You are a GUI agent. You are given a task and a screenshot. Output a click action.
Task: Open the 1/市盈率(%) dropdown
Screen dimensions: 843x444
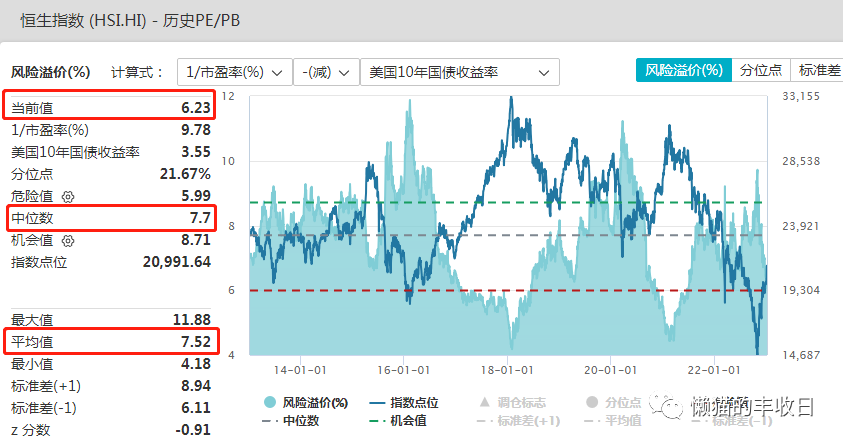[x=234, y=72]
